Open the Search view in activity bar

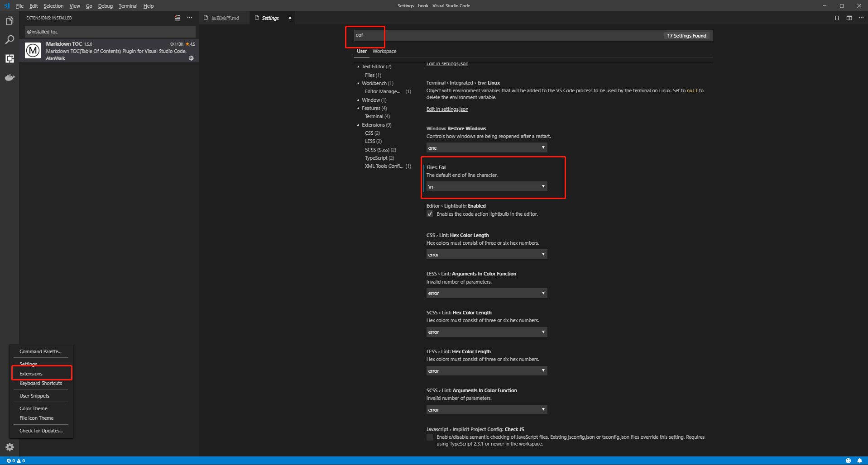[10, 40]
